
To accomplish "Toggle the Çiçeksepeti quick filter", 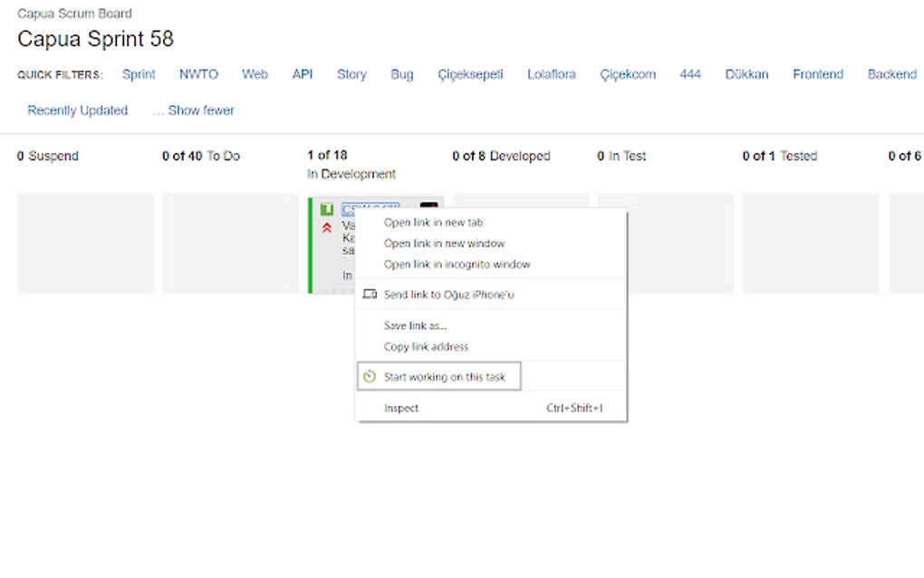I will [470, 74].
